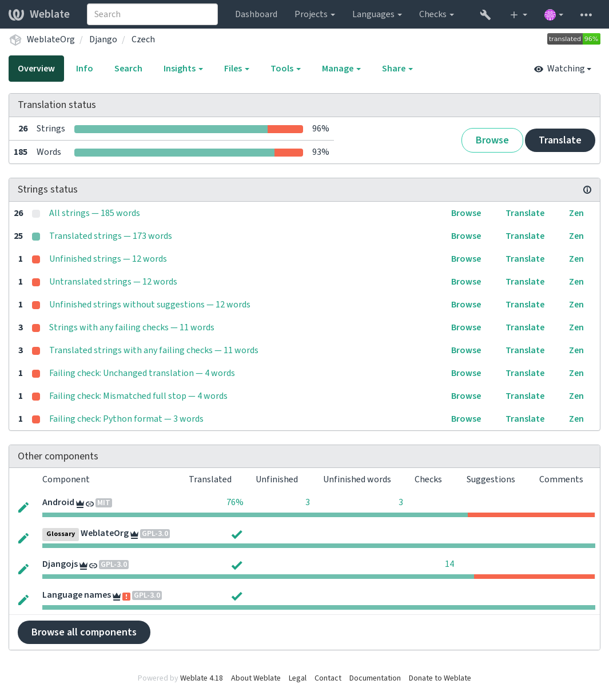609x700 pixels.
Task: Expand the Languages menu
Action: (x=377, y=14)
